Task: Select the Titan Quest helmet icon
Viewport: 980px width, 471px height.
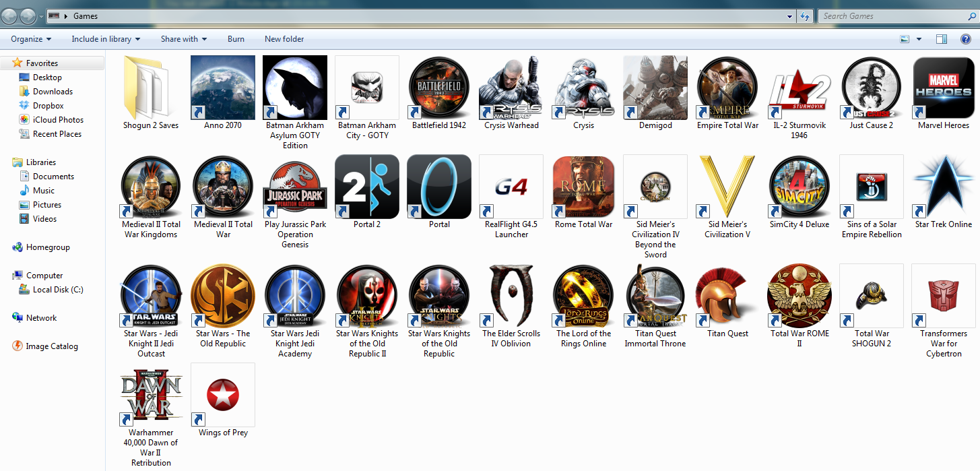Action: [x=727, y=296]
